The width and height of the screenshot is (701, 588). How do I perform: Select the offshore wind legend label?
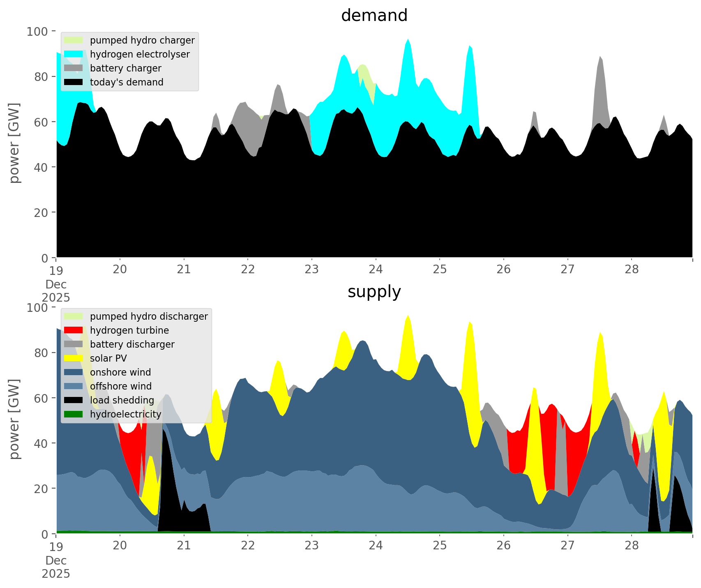click(120, 386)
